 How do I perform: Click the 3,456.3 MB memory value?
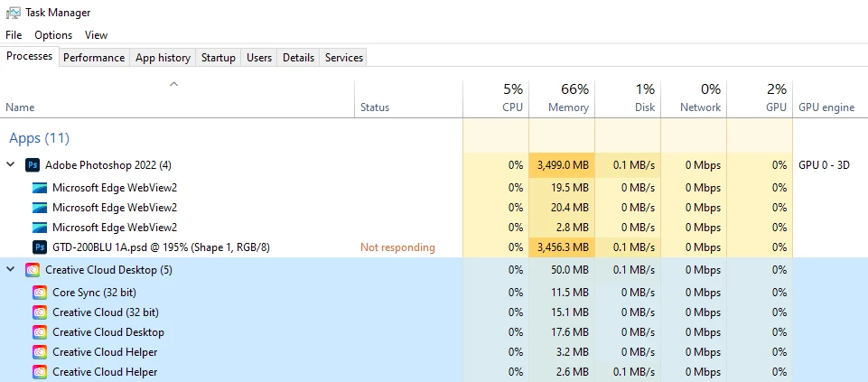click(x=563, y=247)
